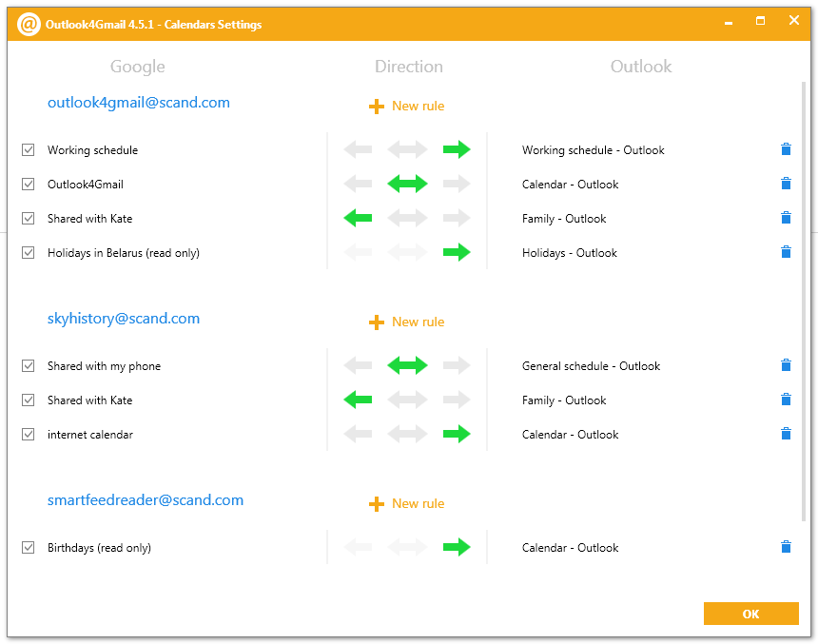This screenshot has height=644, width=818.
Task: Select General schedule - Outlook target
Action: pos(591,366)
